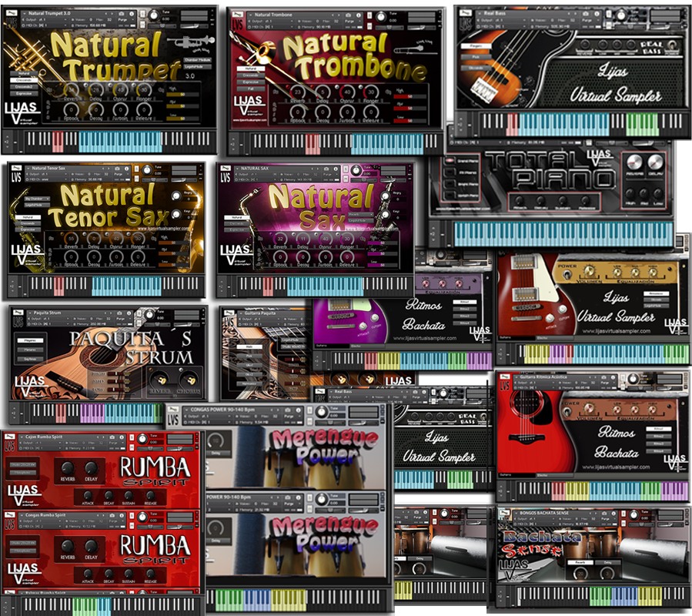Click the Tune value field in Natural Trumpet 3.0
Screen dimensions: 692x616
click(x=167, y=19)
